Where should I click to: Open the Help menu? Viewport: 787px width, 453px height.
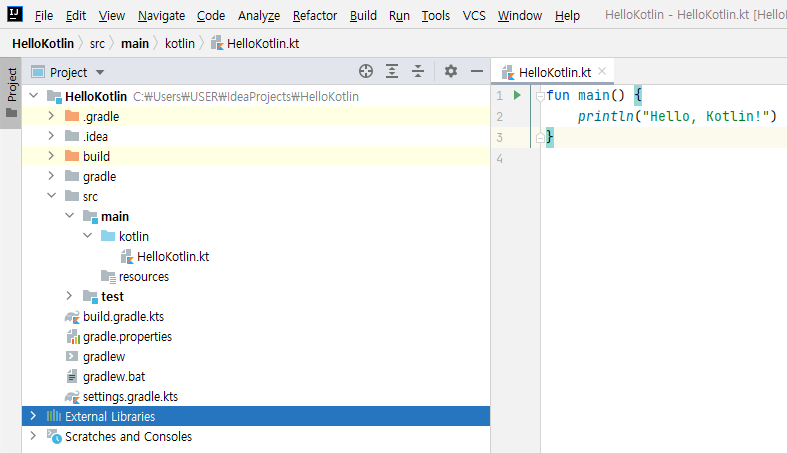coord(567,16)
